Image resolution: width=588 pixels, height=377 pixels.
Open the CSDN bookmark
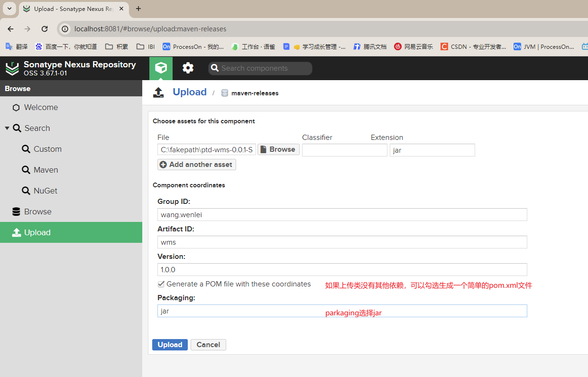[473, 46]
